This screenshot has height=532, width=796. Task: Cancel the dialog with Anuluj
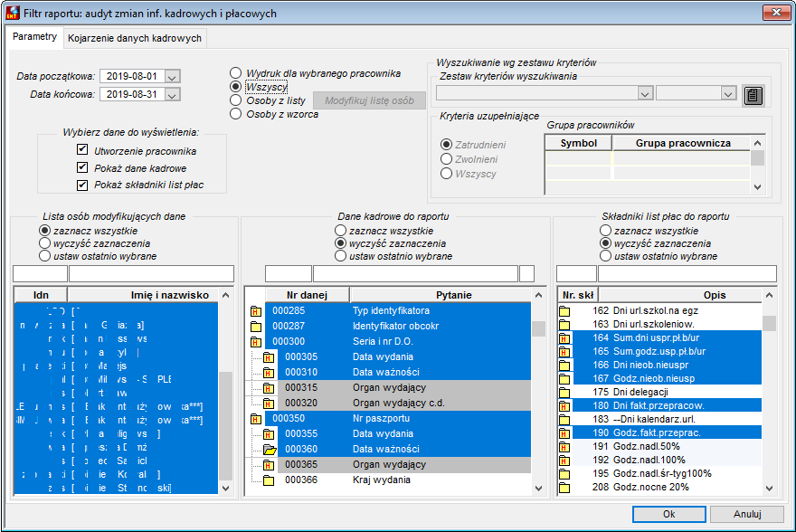coord(747,514)
